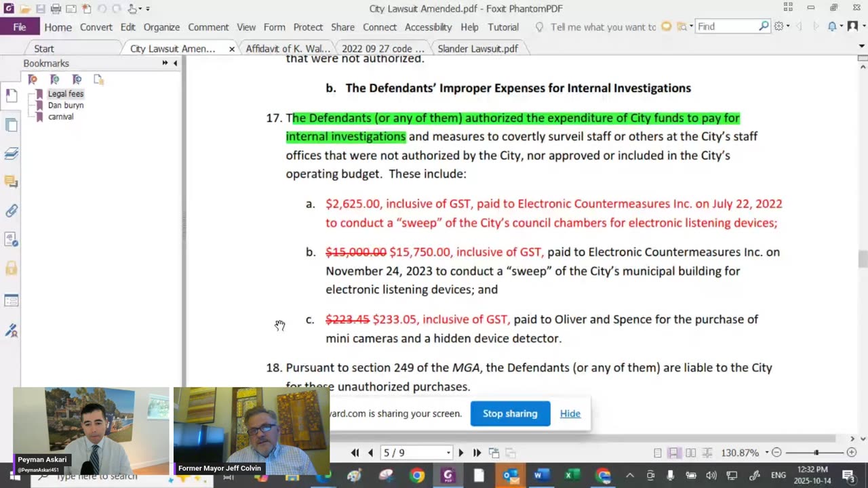Image resolution: width=868 pixels, height=488 pixels.
Task: Open the Help ribbon tab
Action: click(469, 27)
